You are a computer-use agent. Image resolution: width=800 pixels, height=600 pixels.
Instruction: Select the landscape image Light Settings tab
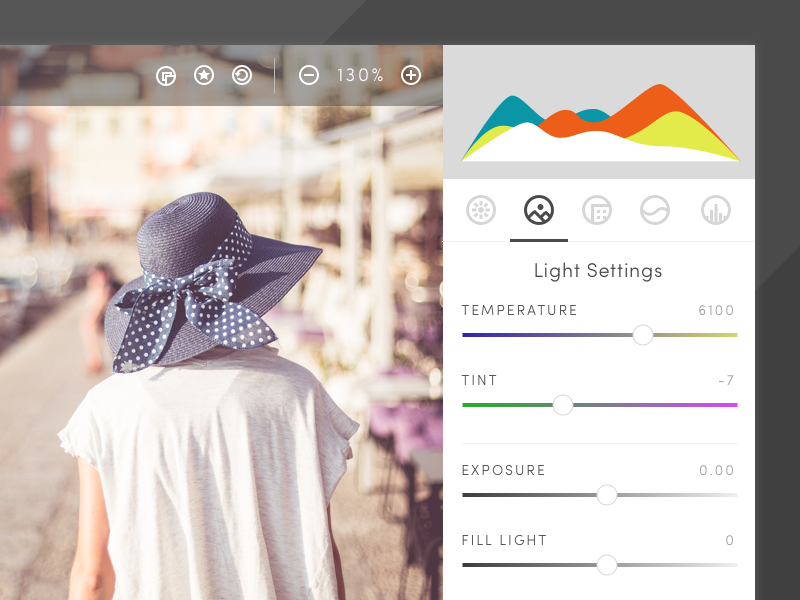539,210
